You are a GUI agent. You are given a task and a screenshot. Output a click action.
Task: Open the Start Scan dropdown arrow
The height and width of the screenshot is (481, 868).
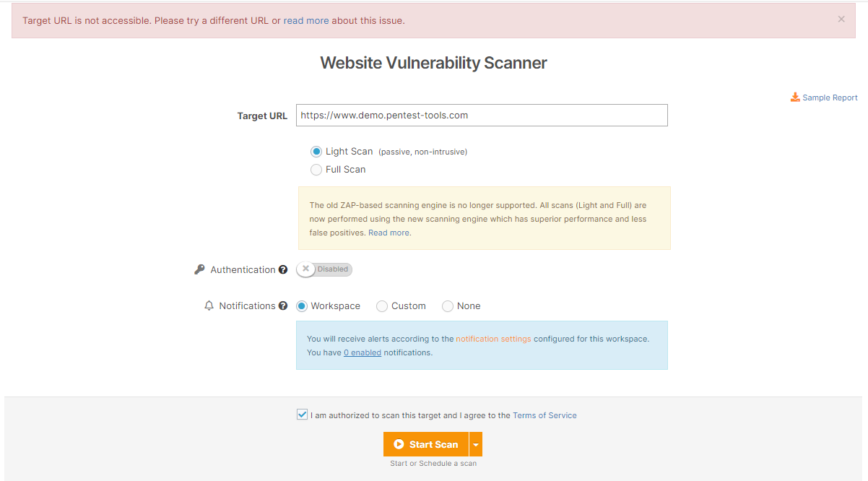pos(475,443)
